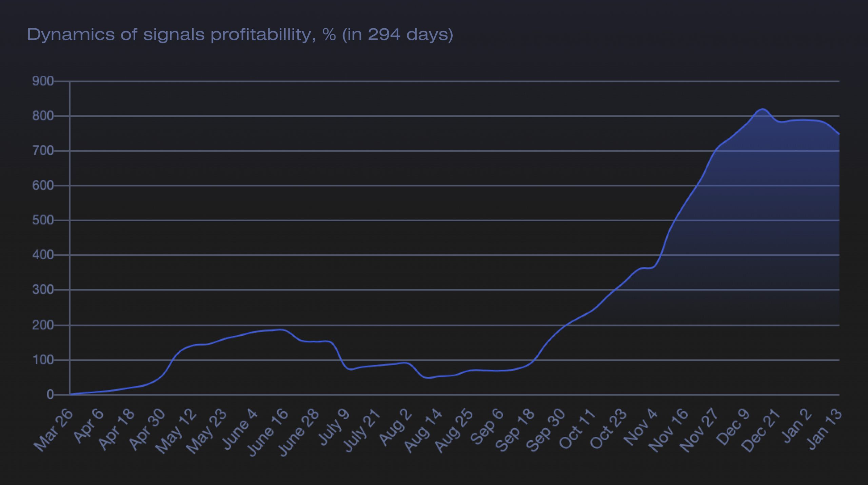Click the 'Sep 6' date label
Image resolution: width=868 pixels, height=485 pixels.
click(x=488, y=426)
